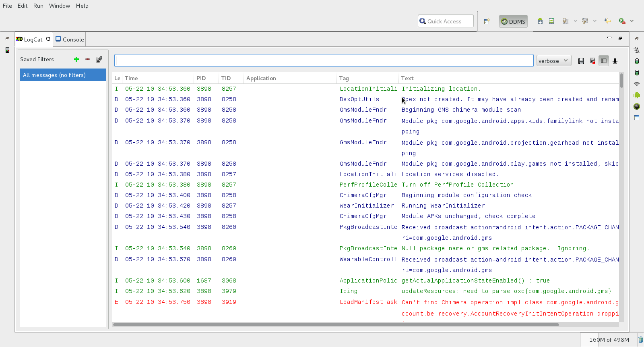644x347 pixels.
Task: Open the Android SDK Manager toolbar icon
Action: (x=540, y=21)
